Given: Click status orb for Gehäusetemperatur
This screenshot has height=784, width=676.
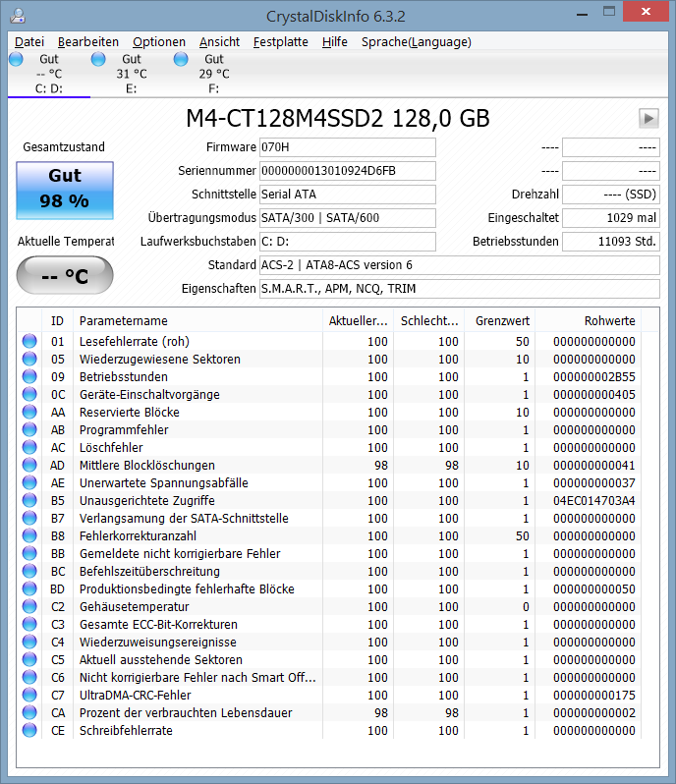Looking at the screenshot, I should click(x=29, y=606).
